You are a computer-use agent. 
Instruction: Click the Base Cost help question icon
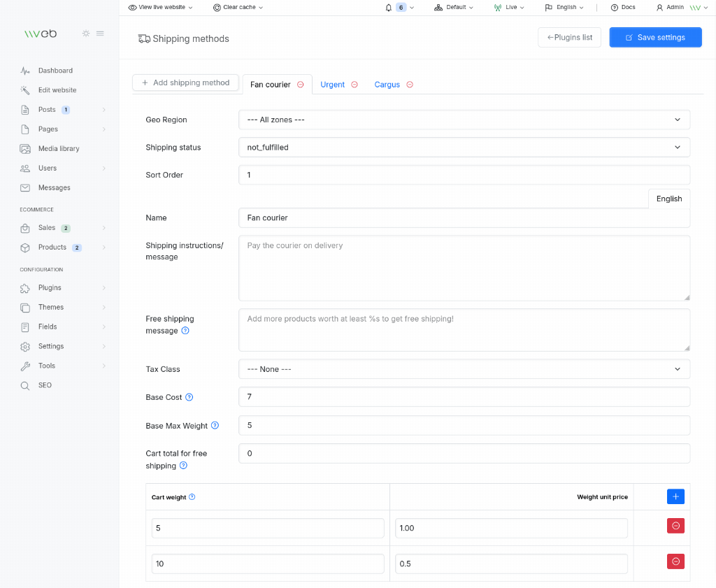tap(189, 397)
